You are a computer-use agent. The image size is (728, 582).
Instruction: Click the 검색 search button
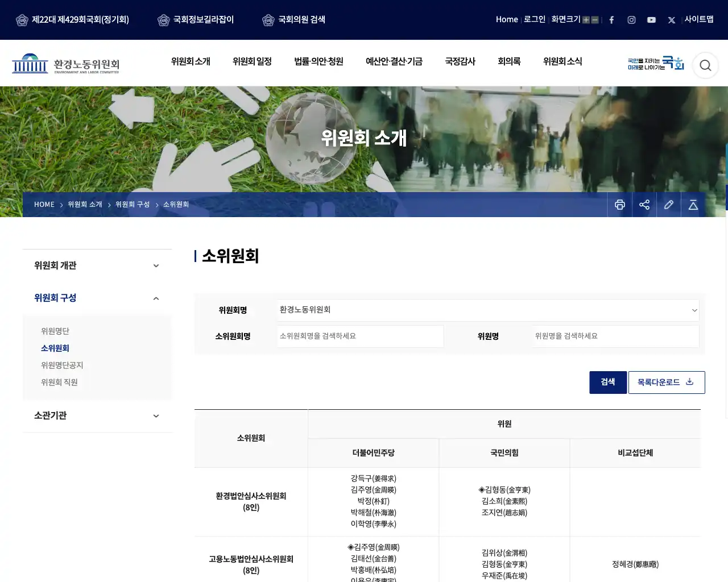coord(608,383)
